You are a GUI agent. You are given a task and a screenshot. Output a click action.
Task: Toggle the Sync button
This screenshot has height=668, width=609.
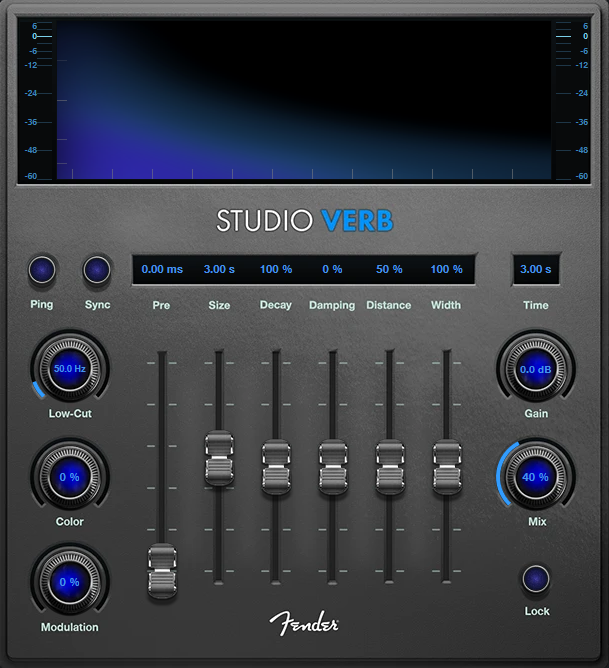tap(97, 270)
